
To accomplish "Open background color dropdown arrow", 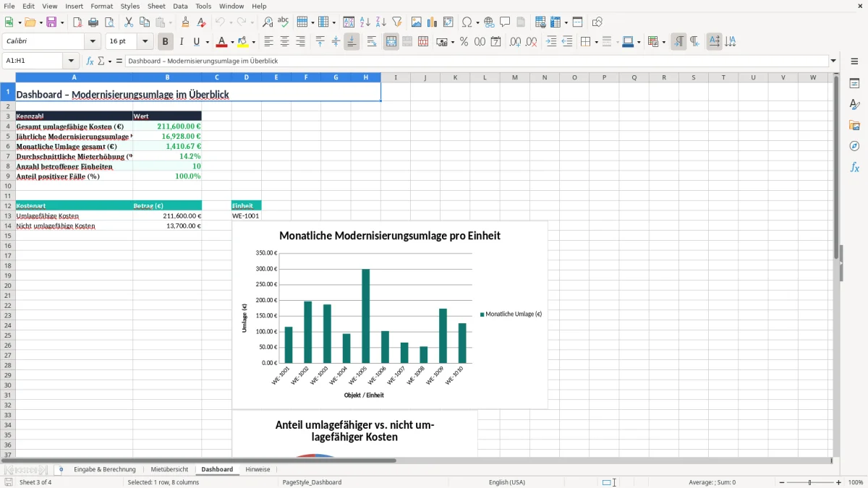I will point(254,42).
